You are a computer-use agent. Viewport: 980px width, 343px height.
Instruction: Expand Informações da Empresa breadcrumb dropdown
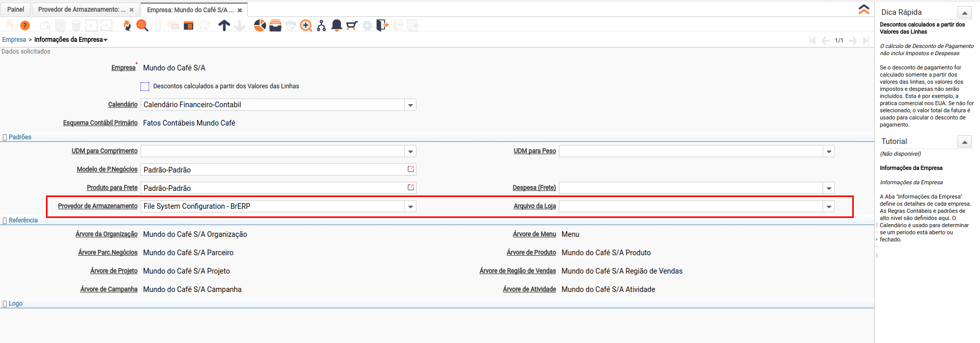(106, 40)
